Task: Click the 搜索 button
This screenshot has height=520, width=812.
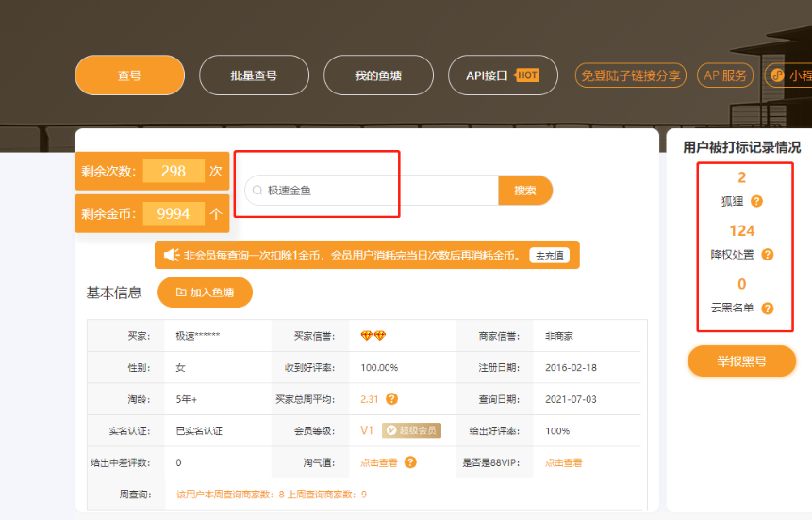Action: (x=525, y=191)
